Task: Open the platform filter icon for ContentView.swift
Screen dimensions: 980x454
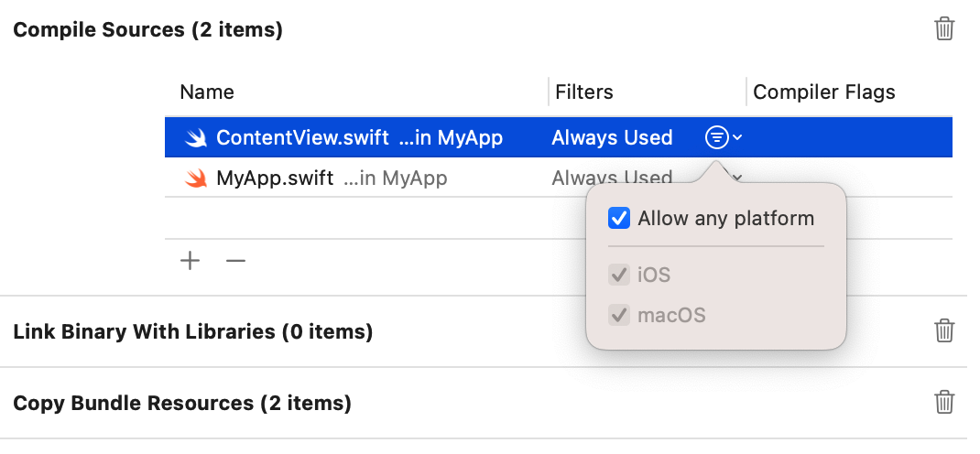Action: coord(717,138)
